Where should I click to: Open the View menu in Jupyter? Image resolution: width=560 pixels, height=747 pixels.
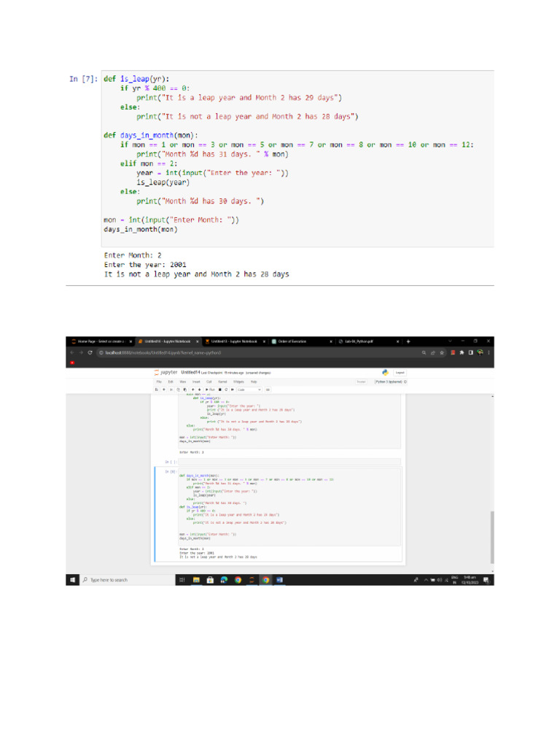[183, 382]
